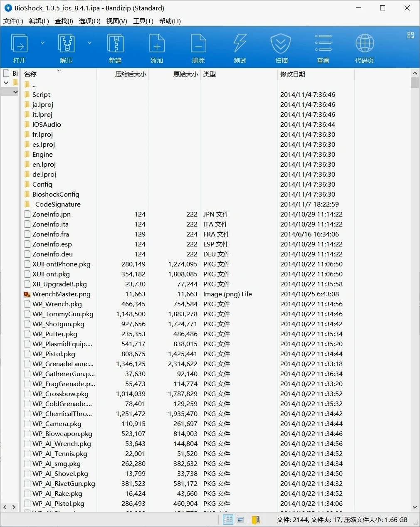Select the Bi root item in tree
Screen dimensions: 420x527
click(11, 73)
